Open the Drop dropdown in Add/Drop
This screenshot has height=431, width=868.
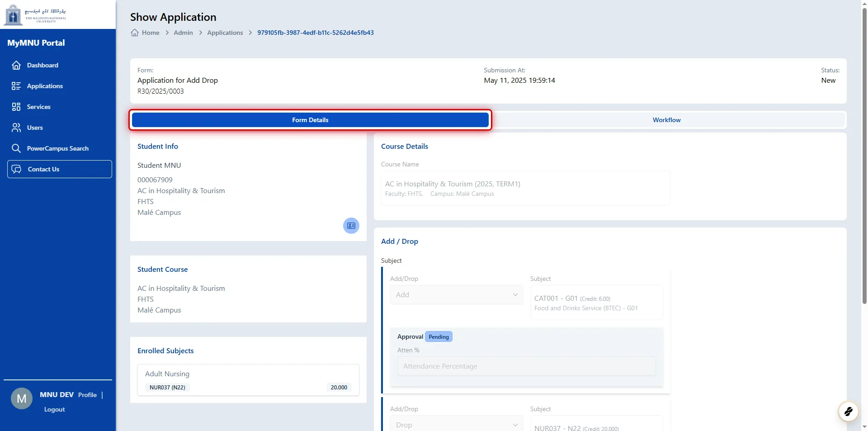coord(457,424)
